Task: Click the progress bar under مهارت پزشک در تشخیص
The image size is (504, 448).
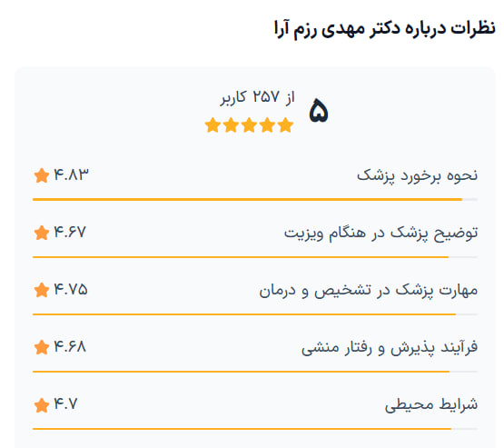Action: click(255, 314)
